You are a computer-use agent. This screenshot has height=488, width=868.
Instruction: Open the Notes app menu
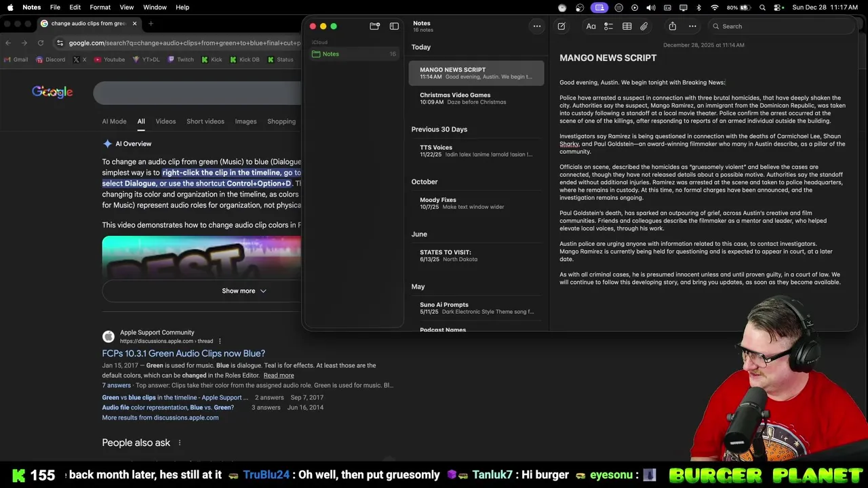[31, 7]
